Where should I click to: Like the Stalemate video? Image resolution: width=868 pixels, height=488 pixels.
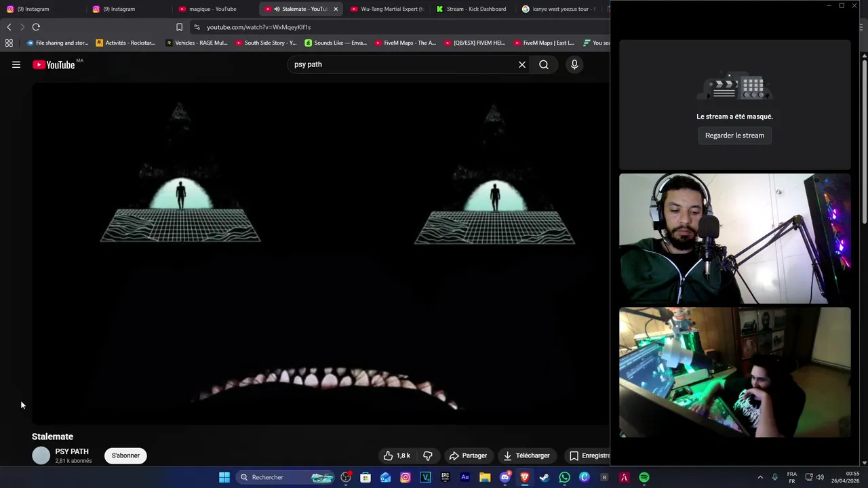(397, 455)
